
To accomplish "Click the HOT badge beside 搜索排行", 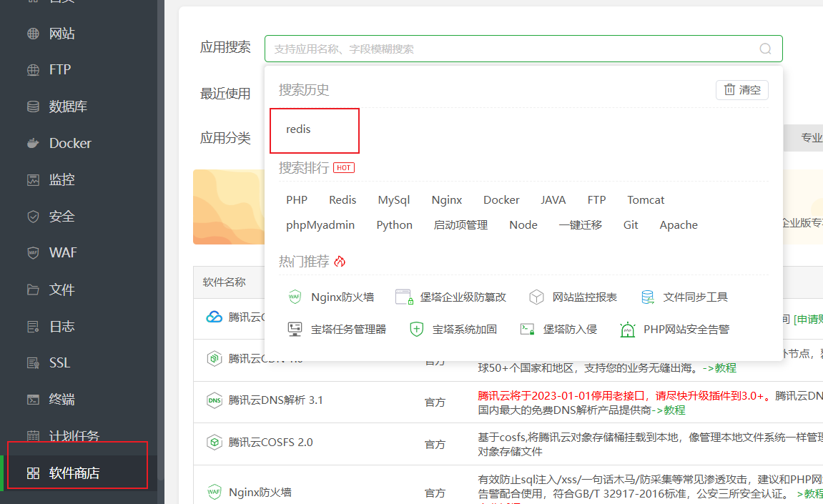I will click(x=344, y=168).
